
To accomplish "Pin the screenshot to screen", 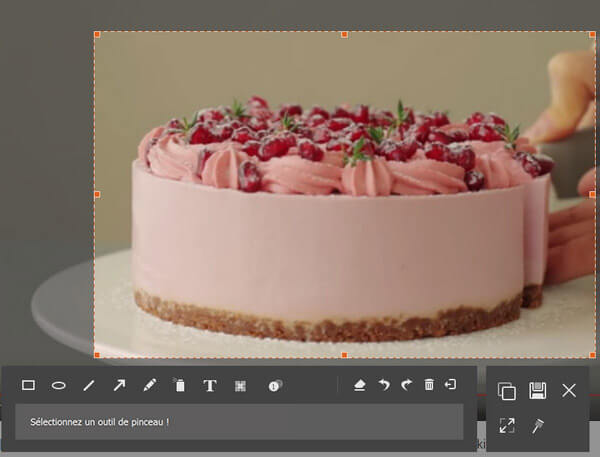I will coord(537,426).
